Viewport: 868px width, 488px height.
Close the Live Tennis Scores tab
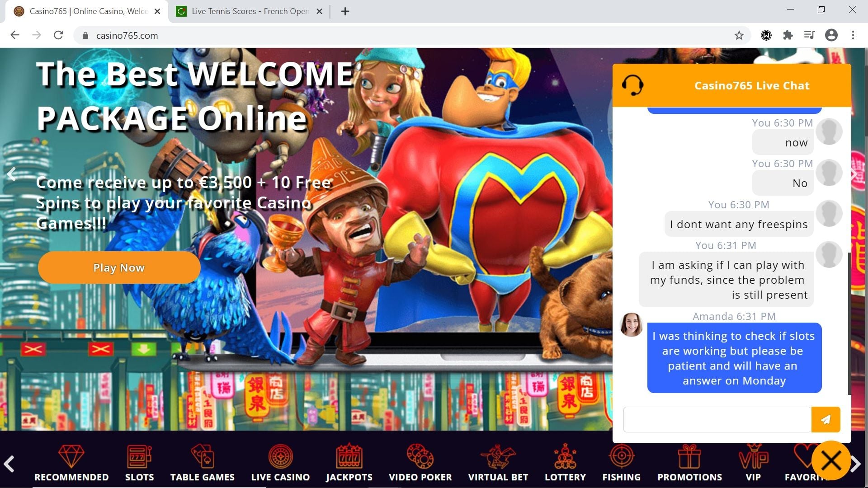point(319,11)
